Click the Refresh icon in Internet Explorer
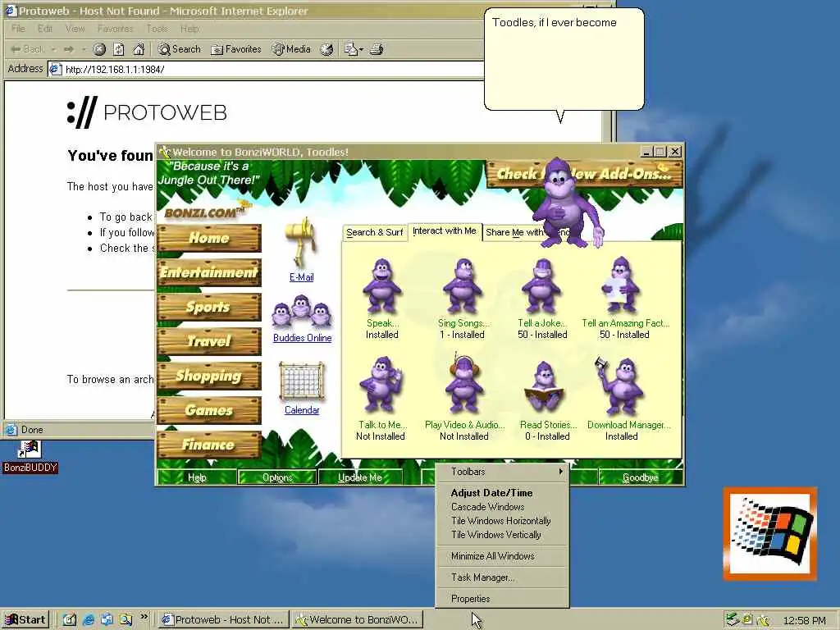The width and height of the screenshot is (840, 630). coord(119,49)
